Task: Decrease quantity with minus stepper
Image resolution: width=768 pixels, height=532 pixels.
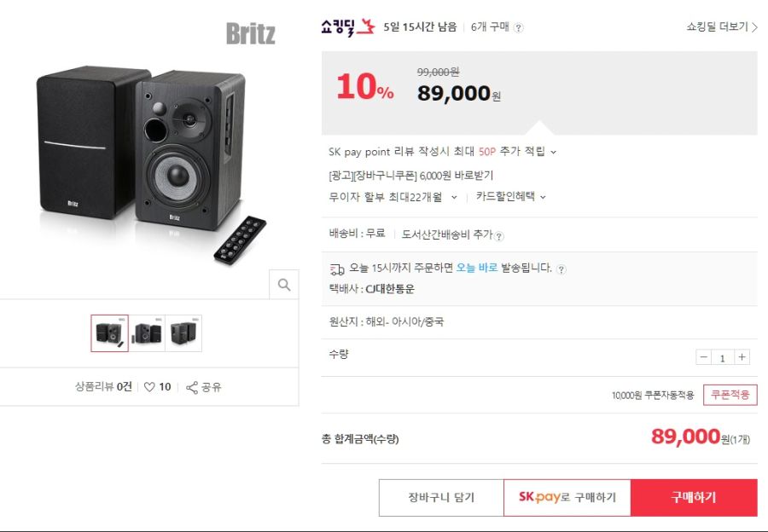Action: (703, 357)
